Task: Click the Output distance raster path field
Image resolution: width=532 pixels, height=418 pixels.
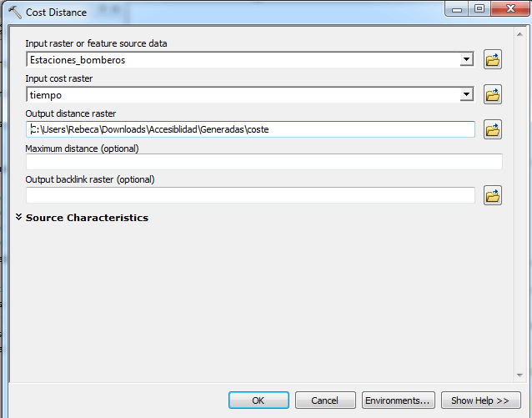Action: click(x=250, y=129)
